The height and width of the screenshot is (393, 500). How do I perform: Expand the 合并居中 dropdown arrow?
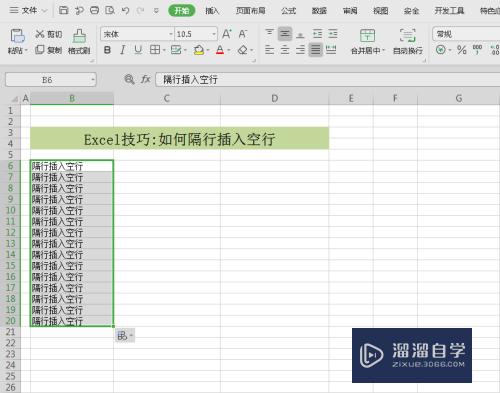pyautogui.click(x=384, y=51)
